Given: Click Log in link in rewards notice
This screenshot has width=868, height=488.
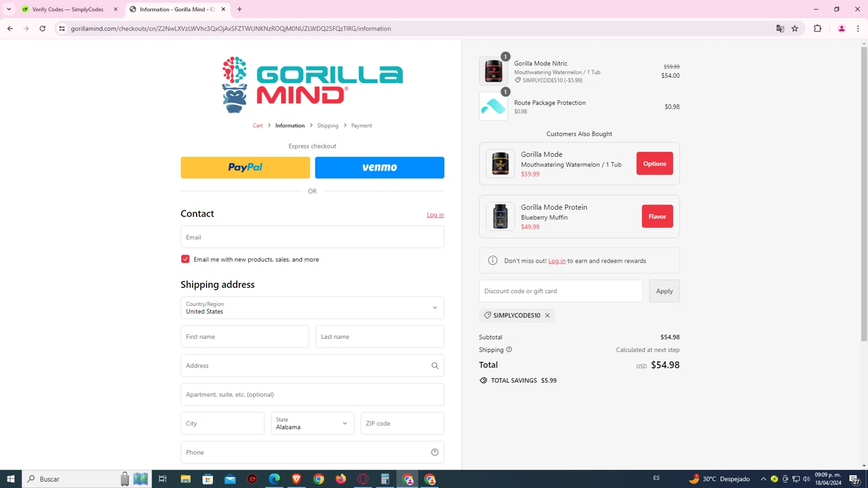Looking at the screenshot, I should [x=557, y=261].
